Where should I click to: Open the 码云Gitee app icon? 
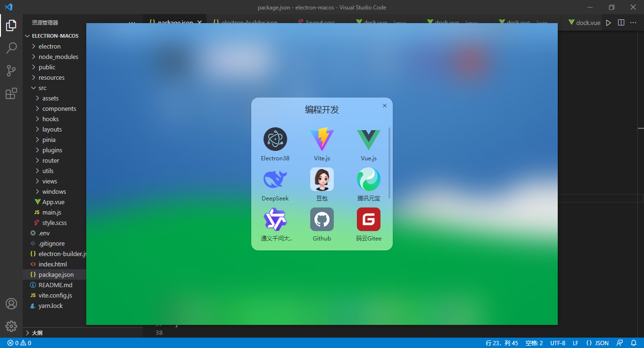tap(369, 219)
